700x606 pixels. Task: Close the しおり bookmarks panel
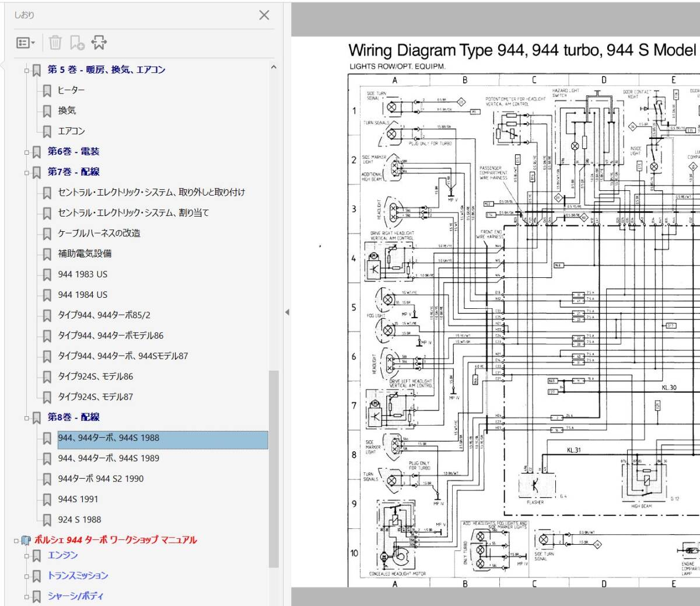tap(264, 15)
